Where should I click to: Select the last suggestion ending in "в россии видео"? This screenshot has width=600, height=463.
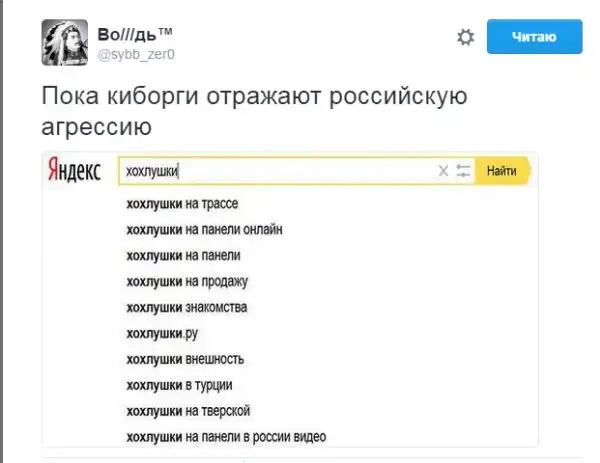click(226, 436)
